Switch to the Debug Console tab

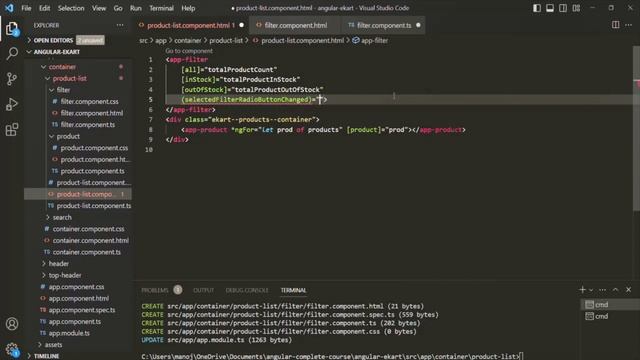[247, 290]
